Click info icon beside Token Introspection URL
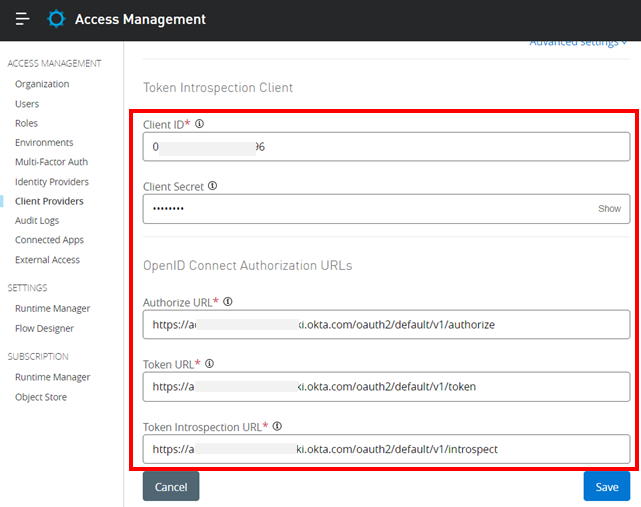The width and height of the screenshot is (641, 507). point(276,426)
